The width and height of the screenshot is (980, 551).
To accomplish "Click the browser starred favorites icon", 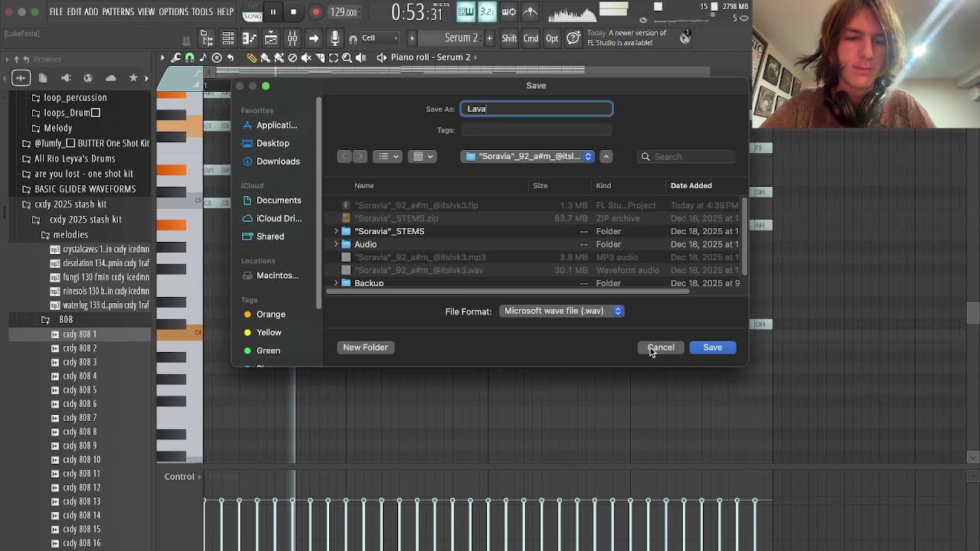I will point(133,77).
